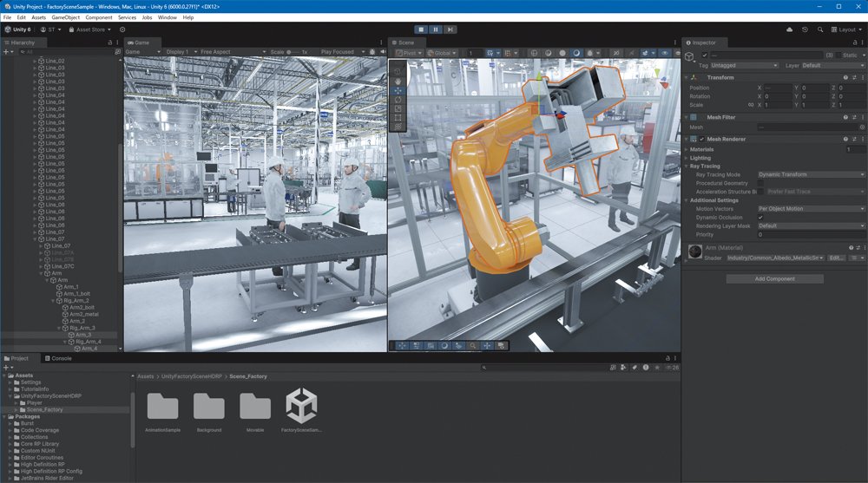Mute audio in Game view

(x=383, y=52)
